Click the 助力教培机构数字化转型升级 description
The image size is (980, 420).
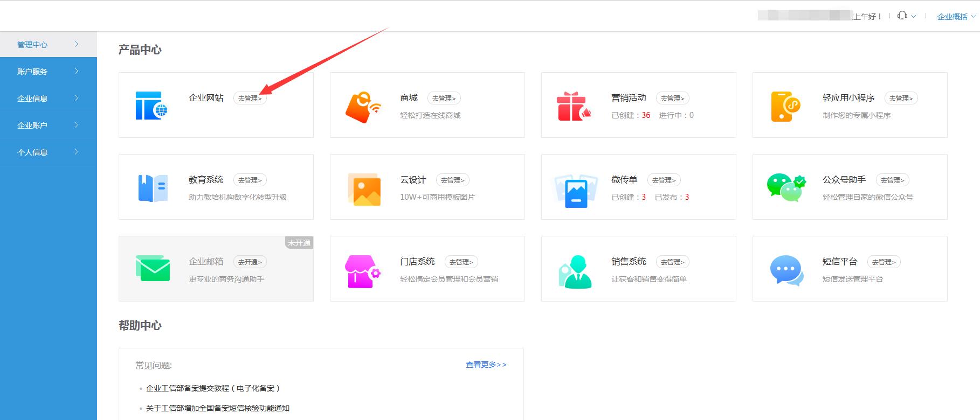238,197
